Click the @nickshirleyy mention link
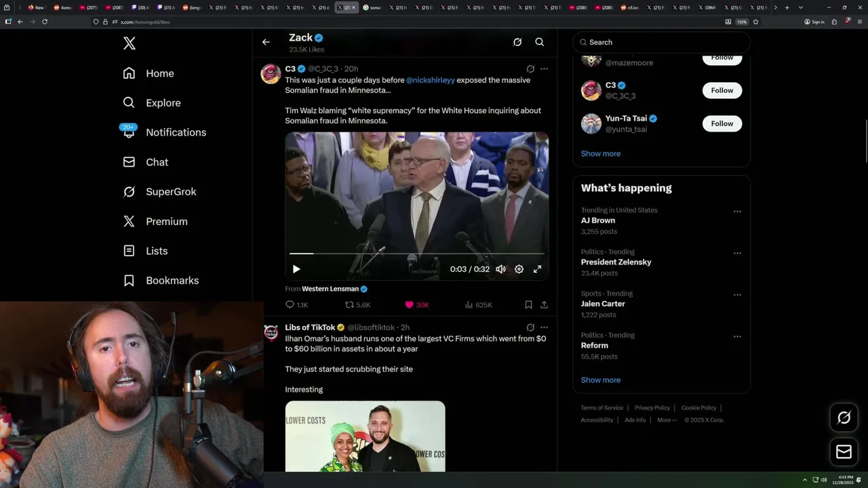Image resolution: width=868 pixels, height=488 pixels. coord(431,80)
